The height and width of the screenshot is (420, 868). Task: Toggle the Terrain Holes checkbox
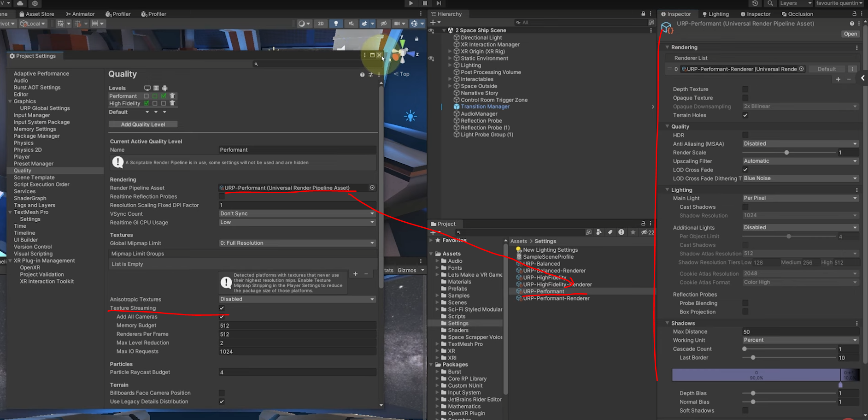(745, 115)
